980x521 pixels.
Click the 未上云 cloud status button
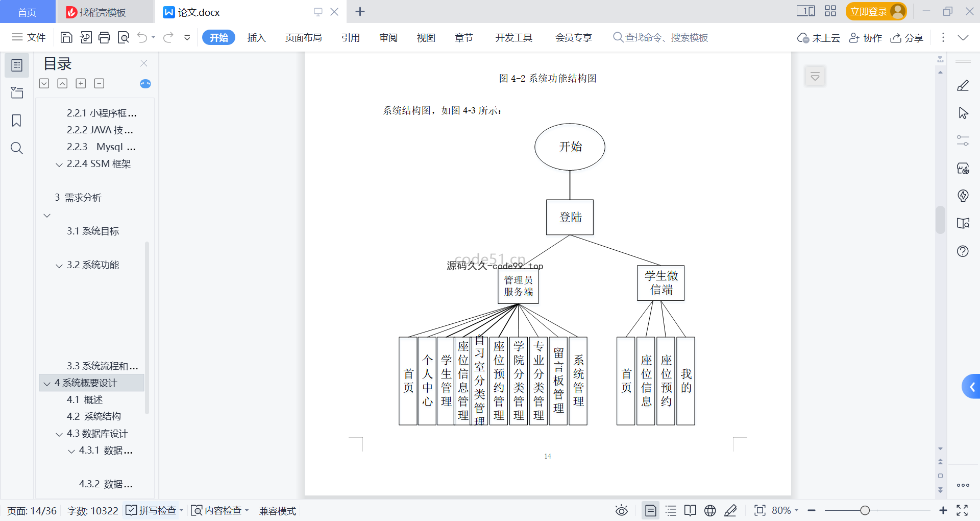(x=819, y=38)
